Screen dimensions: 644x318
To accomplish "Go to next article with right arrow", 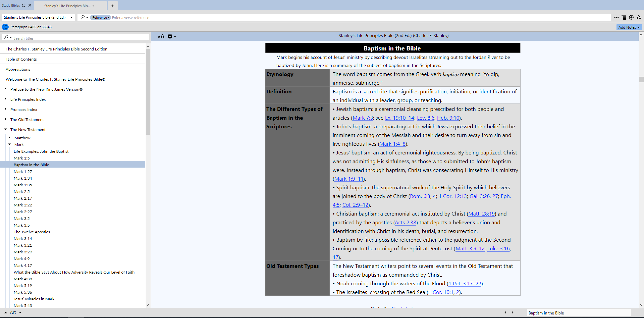I will pyautogui.click(x=513, y=312).
